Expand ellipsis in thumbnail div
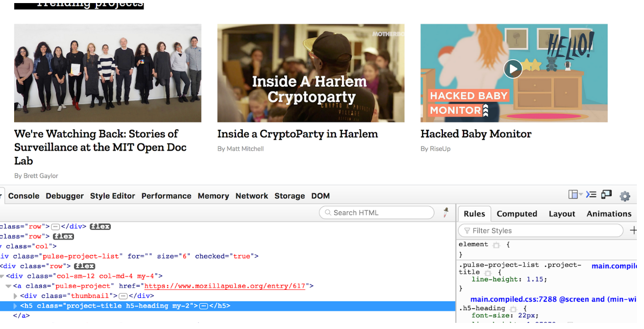The image size is (644, 329). coord(123,296)
